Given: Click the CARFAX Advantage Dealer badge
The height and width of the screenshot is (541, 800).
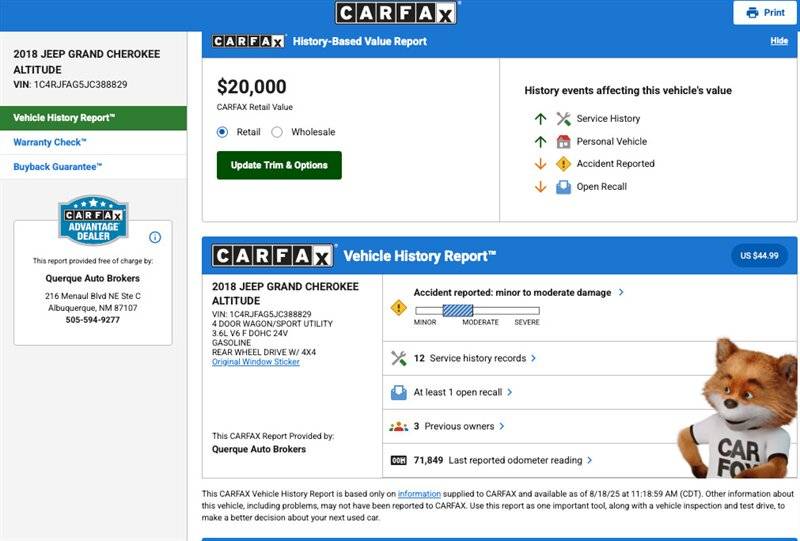Looking at the screenshot, I should 93,220.
